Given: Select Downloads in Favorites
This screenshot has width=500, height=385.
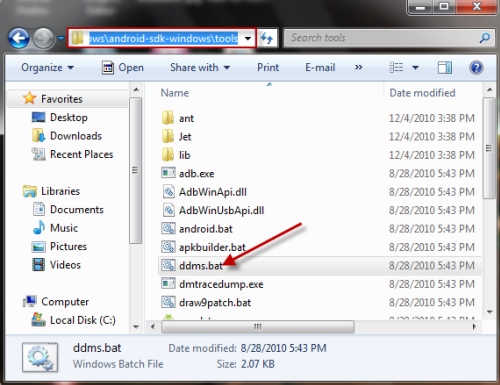Looking at the screenshot, I should click(x=76, y=136).
